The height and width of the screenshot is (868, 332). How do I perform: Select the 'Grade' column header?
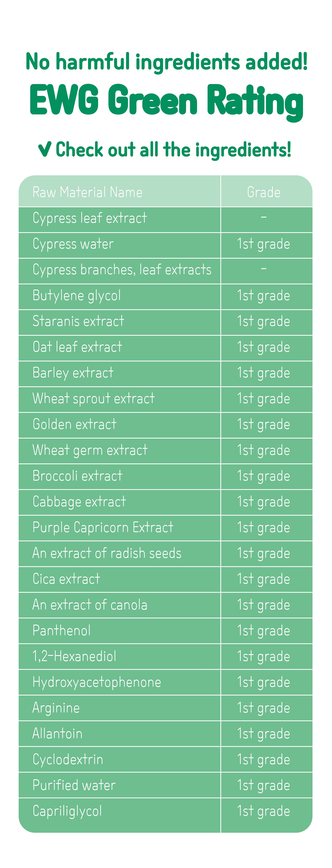click(263, 192)
